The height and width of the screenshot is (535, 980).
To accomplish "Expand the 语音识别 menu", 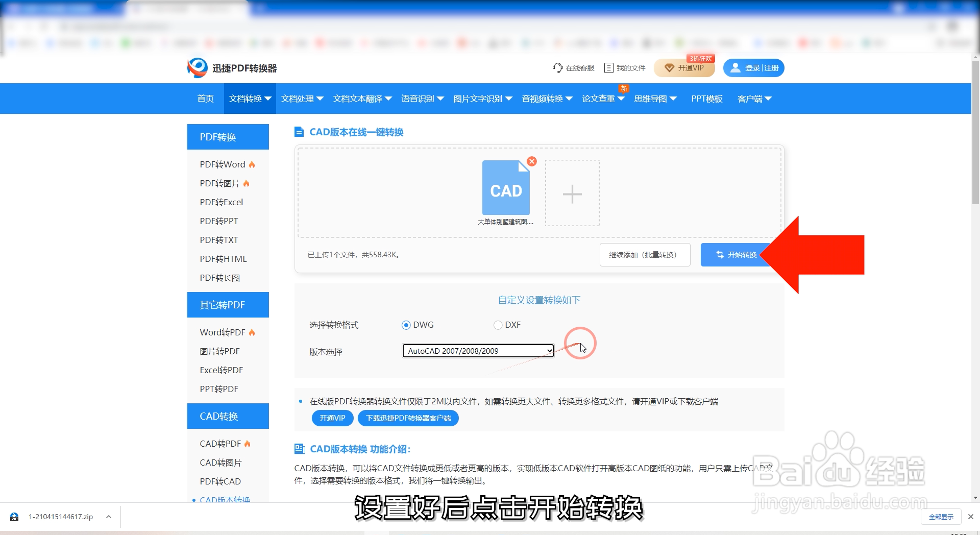I will click(423, 99).
